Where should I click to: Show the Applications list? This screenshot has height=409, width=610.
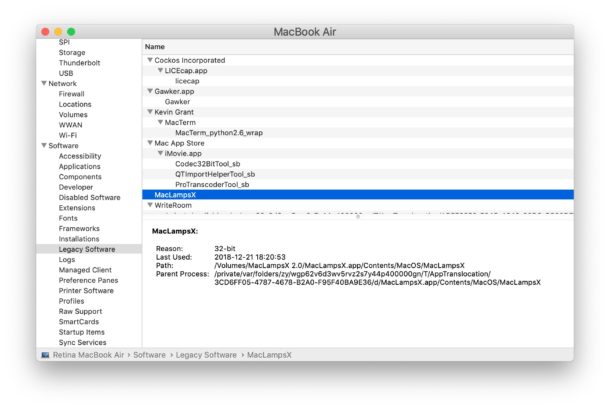(79, 167)
